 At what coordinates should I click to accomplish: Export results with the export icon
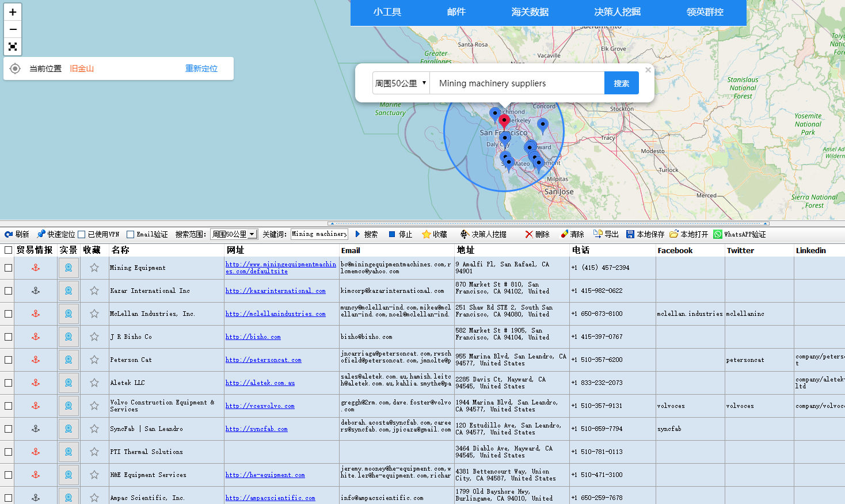point(598,234)
